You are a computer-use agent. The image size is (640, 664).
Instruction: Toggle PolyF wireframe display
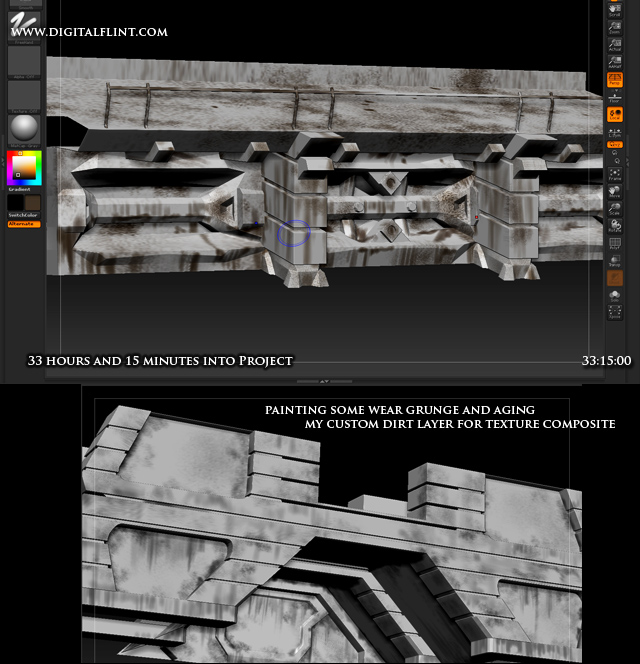click(615, 244)
